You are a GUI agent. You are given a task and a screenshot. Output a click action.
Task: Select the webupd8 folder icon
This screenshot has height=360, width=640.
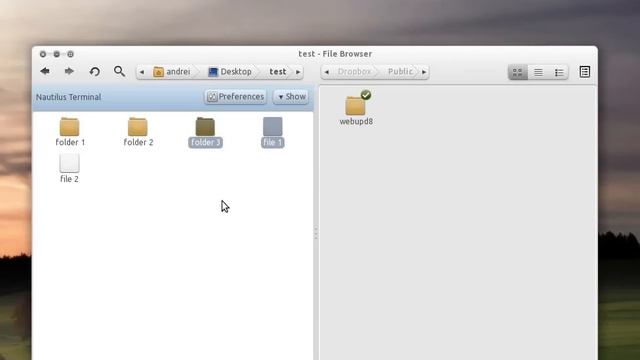coord(356,105)
